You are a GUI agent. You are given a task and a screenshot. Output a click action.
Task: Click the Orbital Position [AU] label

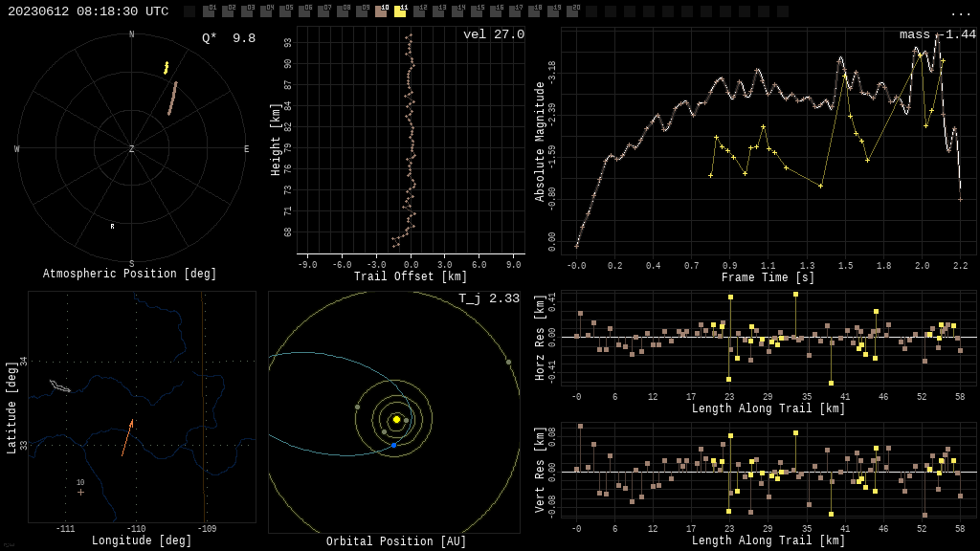click(396, 541)
